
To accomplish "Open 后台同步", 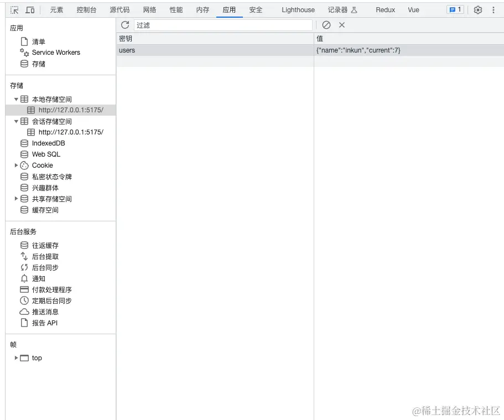I will click(x=45, y=267).
